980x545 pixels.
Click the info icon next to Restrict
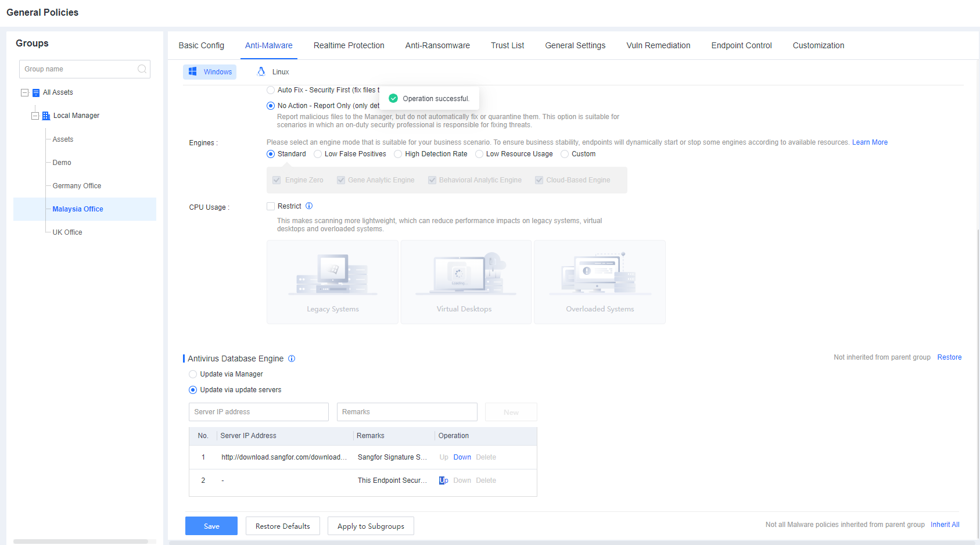click(309, 206)
